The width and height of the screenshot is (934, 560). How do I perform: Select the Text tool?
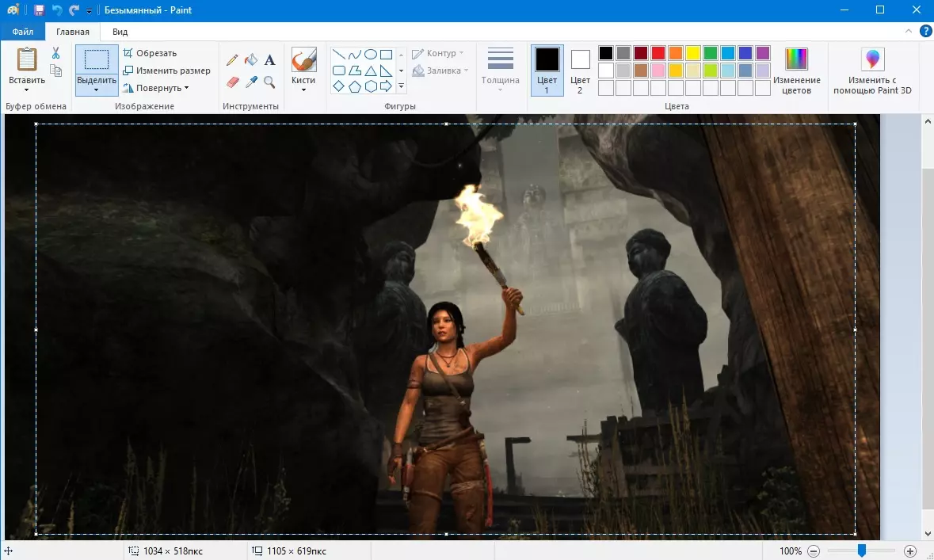click(269, 60)
